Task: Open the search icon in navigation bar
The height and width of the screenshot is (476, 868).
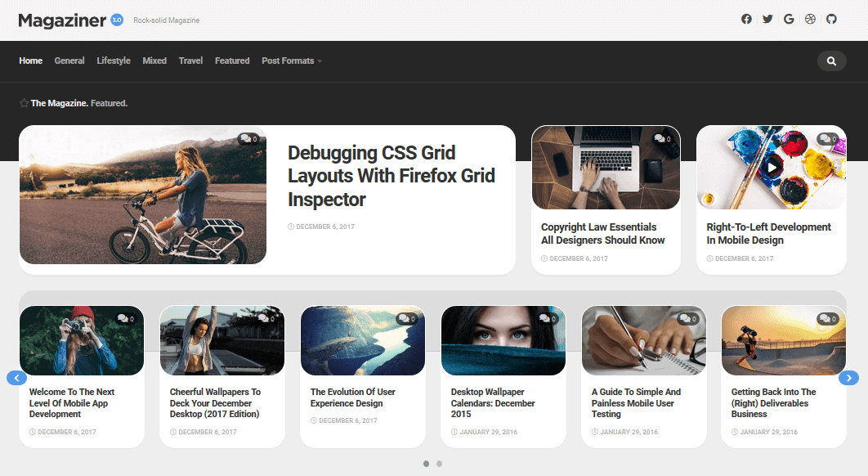Action: (831, 61)
